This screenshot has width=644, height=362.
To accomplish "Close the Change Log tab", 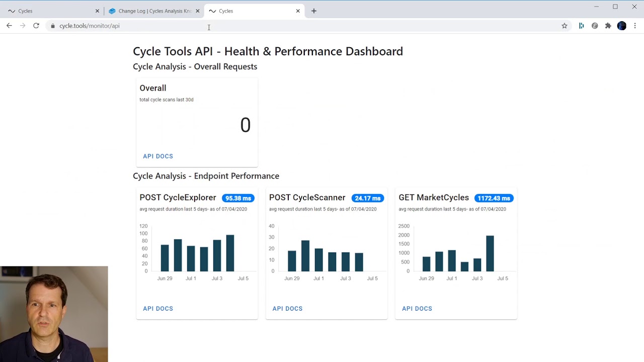I will point(198,11).
